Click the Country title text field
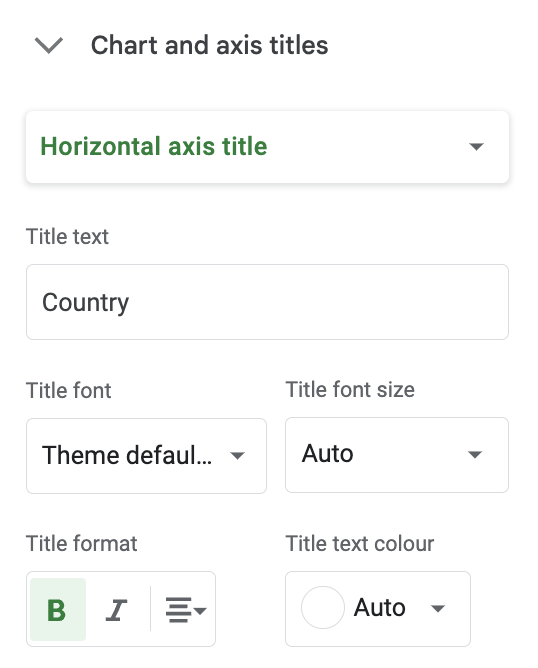This screenshot has width=538, height=668. point(267,302)
